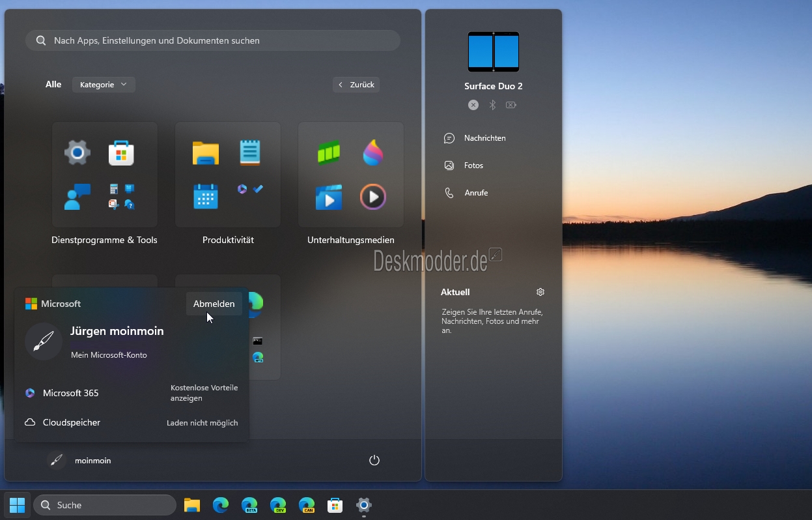Click the Bluetooth status icon in phone panel
The height and width of the screenshot is (520, 812).
click(493, 105)
